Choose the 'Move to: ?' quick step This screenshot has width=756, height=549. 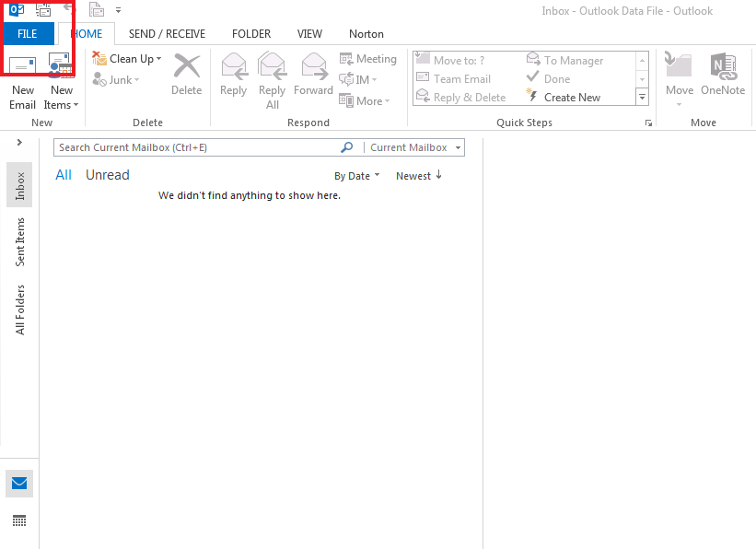[450, 60]
